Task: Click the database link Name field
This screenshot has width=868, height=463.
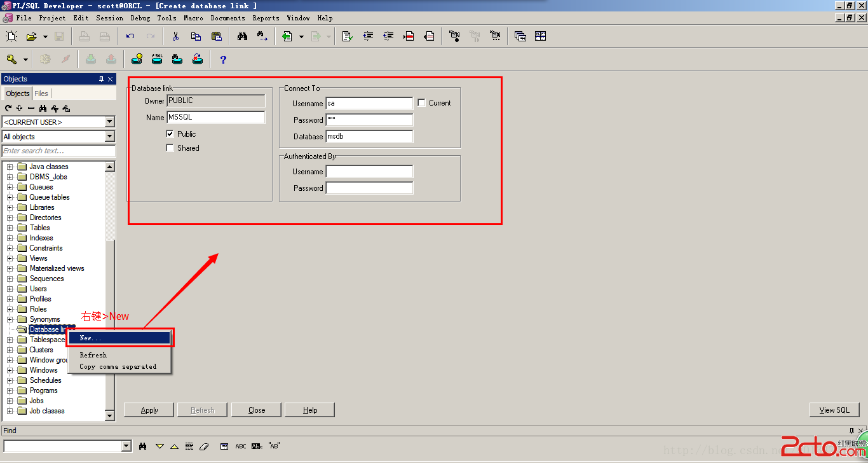Action: click(215, 117)
